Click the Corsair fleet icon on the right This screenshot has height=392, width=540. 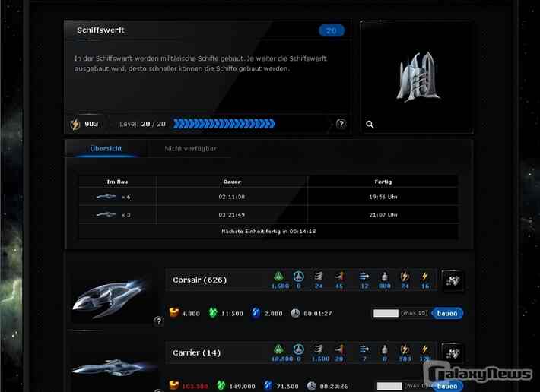click(x=453, y=281)
